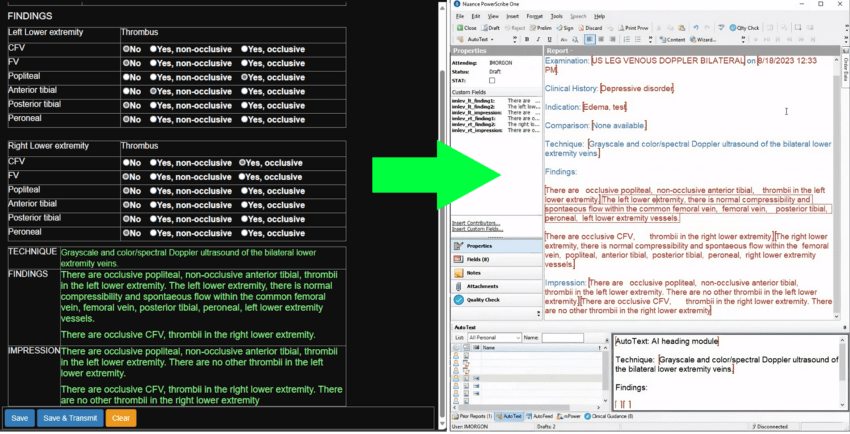Viewport: 850px width, 434px height.
Task: Center-align the report text
Action: coord(601,40)
